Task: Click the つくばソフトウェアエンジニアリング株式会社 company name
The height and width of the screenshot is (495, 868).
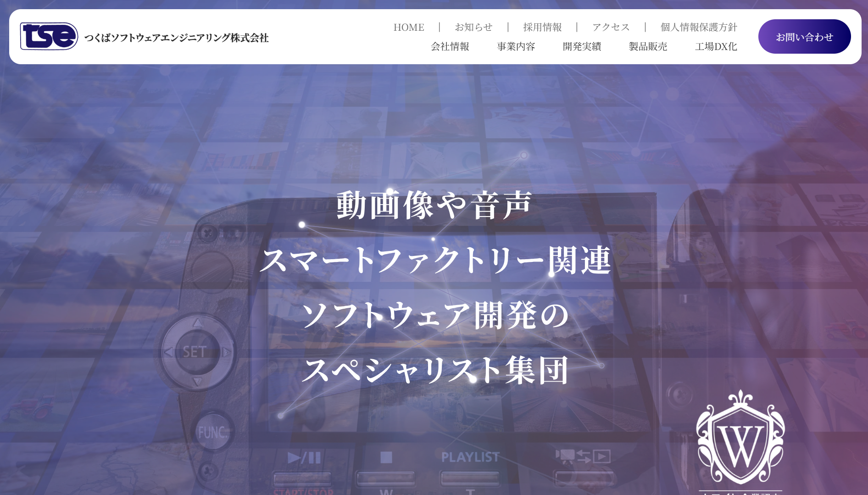Action: (x=176, y=38)
